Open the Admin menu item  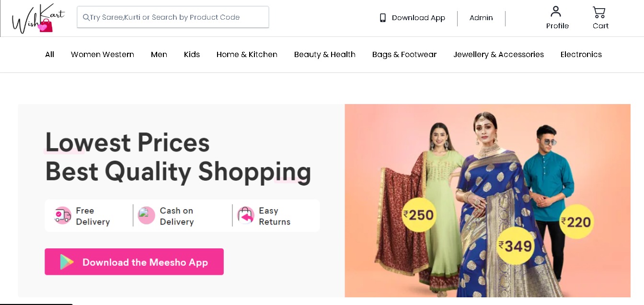[481, 18]
